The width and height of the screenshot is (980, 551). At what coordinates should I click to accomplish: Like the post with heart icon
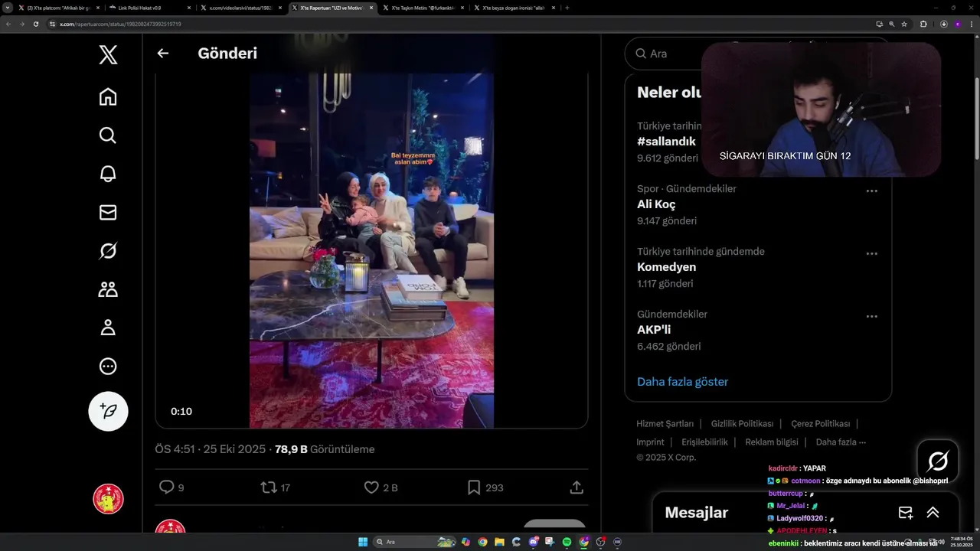pos(371,487)
